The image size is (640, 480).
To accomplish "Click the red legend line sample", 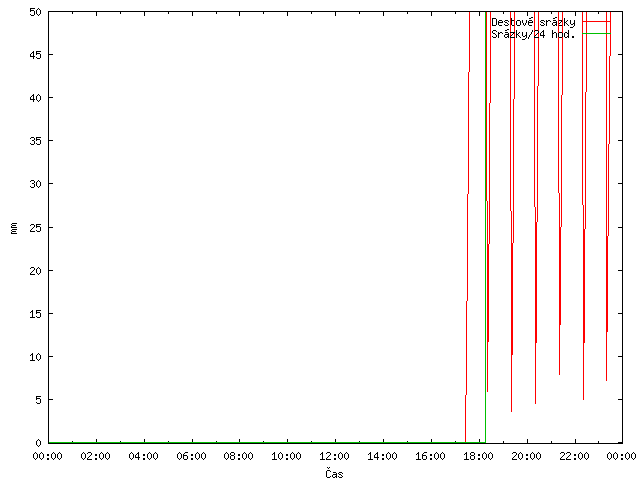I will tap(596, 21).
